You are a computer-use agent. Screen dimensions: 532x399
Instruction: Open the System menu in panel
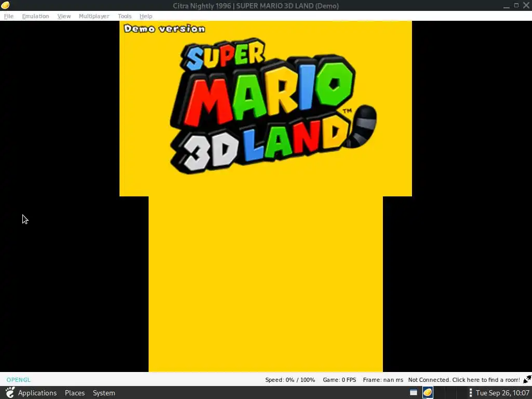click(x=104, y=393)
